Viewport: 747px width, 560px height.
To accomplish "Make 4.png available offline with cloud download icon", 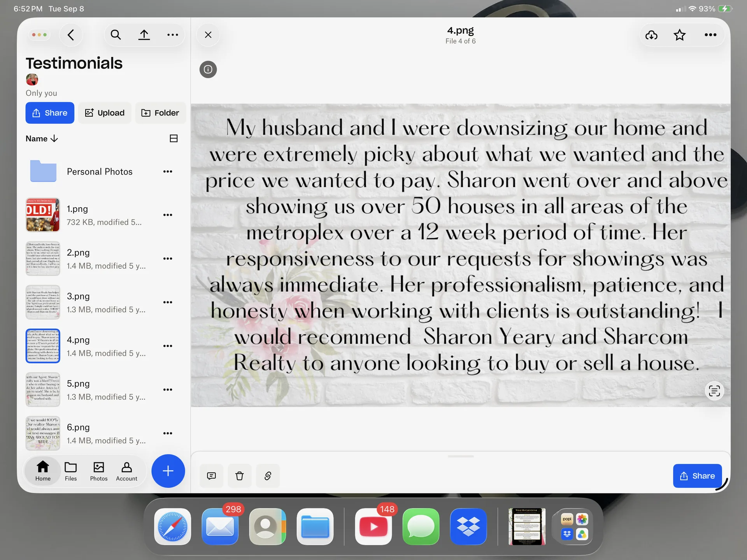I will 651,35.
